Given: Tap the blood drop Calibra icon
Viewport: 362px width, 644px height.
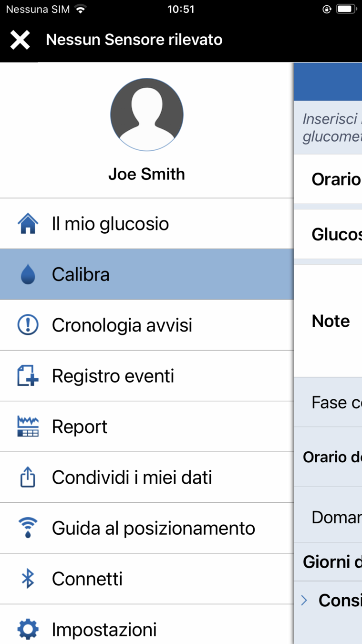Looking at the screenshot, I should (x=28, y=275).
